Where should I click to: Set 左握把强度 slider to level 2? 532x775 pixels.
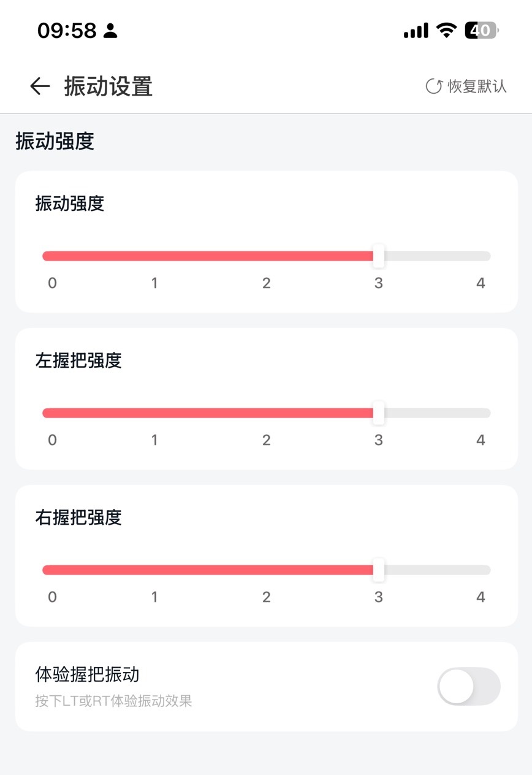[267, 413]
